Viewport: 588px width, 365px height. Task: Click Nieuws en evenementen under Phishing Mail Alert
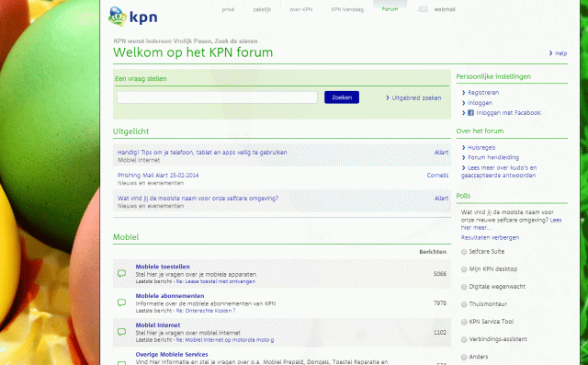click(151, 183)
